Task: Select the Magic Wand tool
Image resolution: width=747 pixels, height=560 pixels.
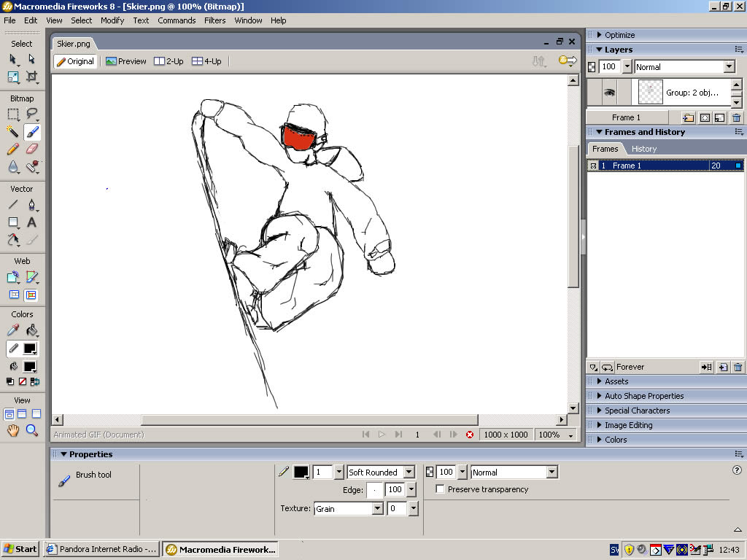Action: tap(13, 132)
